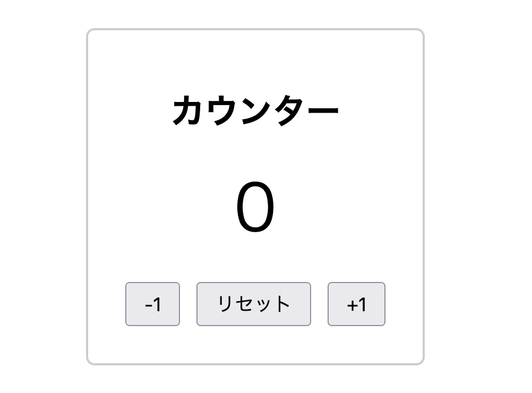
Task: Click the +1 button
Action: 356,304
